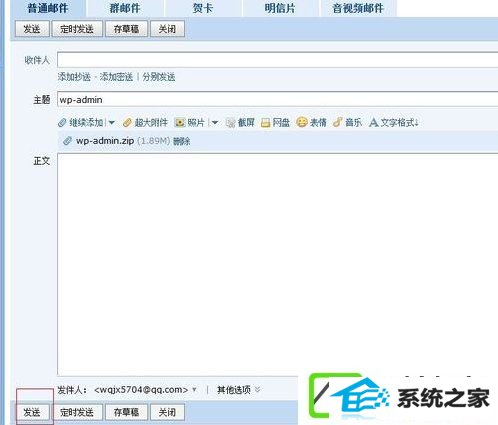This screenshot has width=498, height=425.
Task: Click the 文字格式 text format icon
Action: pos(374,122)
